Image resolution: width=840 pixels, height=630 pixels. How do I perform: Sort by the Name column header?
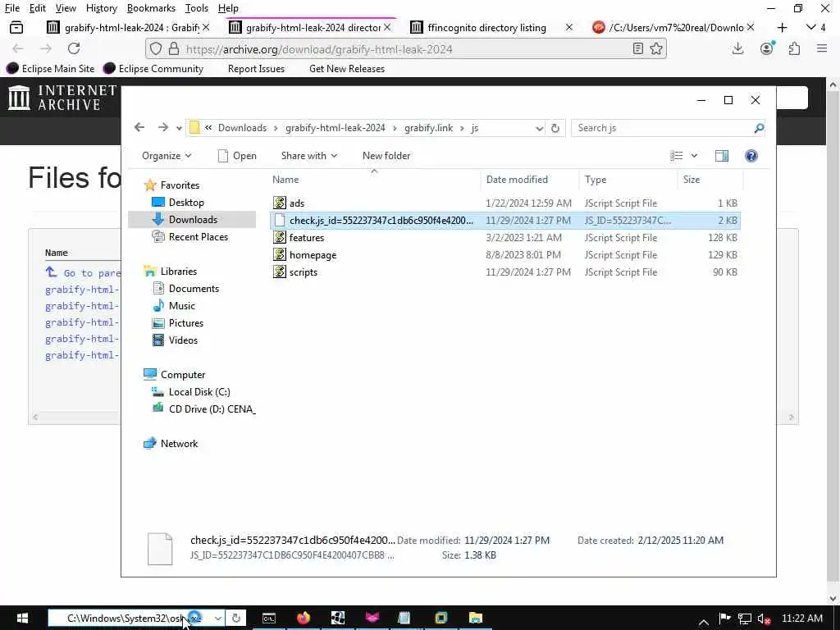coord(374,180)
